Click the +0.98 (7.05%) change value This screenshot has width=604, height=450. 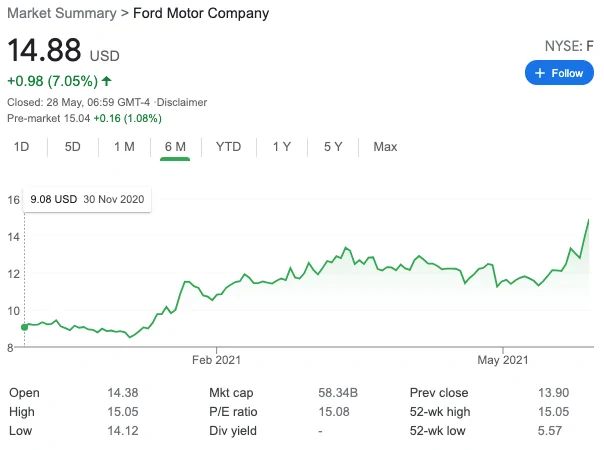coord(53,81)
